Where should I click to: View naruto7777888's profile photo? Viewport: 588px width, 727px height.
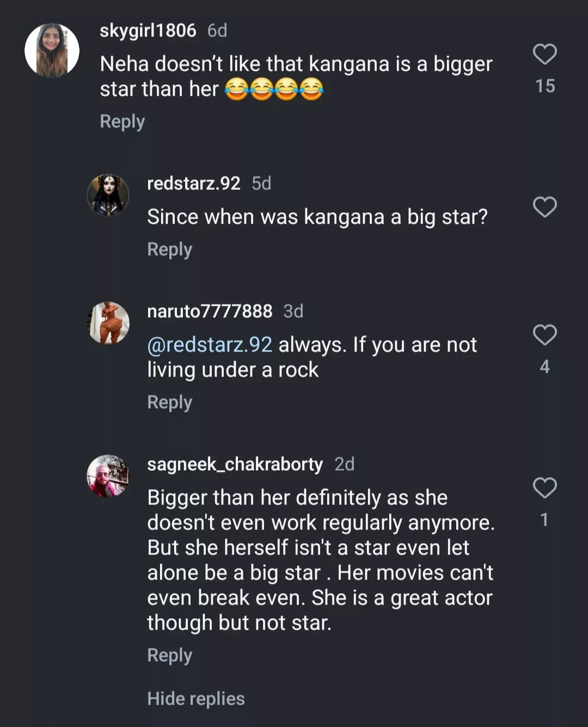pyautogui.click(x=108, y=323)
